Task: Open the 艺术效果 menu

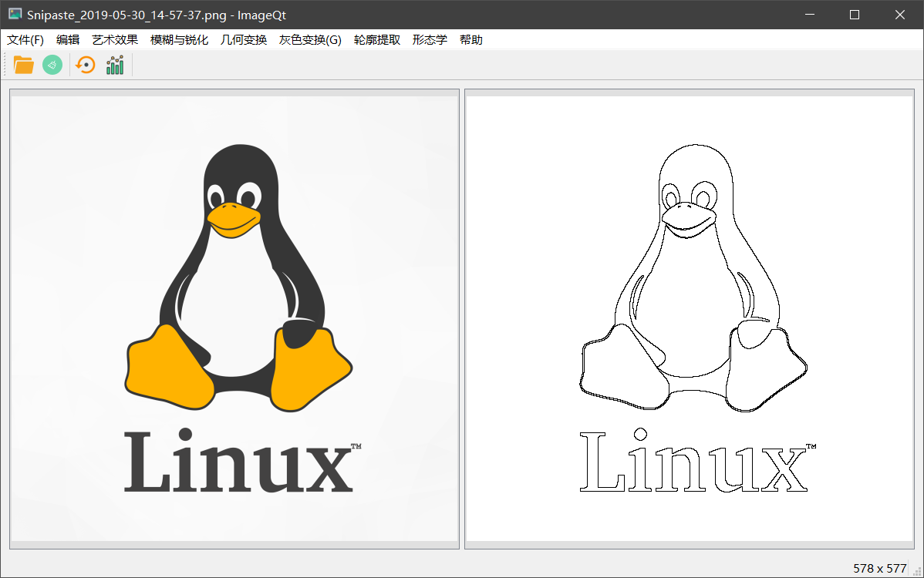Action: pyautogui.click(x=115, y=40)
